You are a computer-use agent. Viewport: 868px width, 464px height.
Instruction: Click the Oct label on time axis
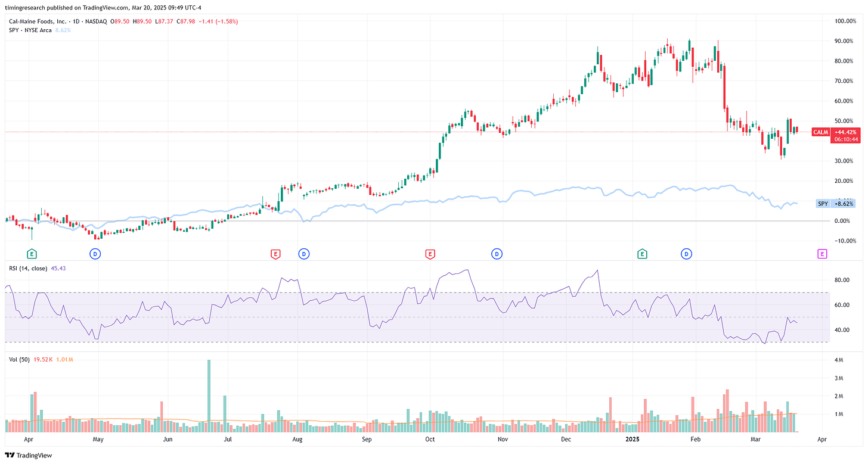[429, 440]
